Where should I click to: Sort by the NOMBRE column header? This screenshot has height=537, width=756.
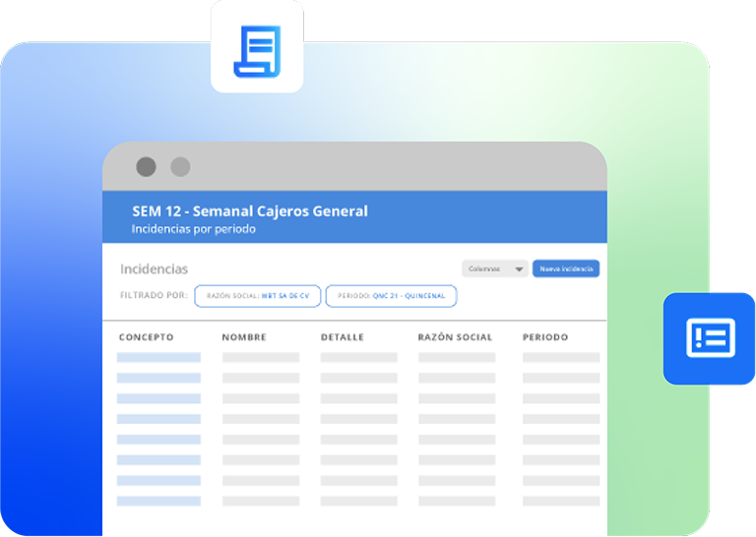pos(244,337)
